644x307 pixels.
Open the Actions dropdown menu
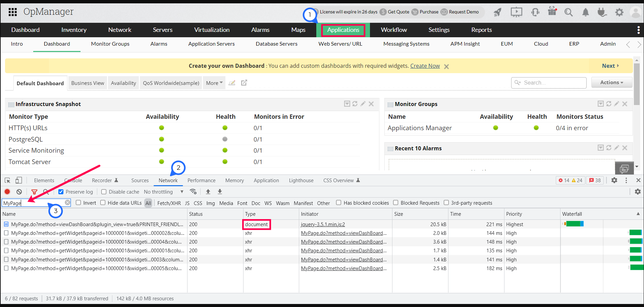(611, 82)
